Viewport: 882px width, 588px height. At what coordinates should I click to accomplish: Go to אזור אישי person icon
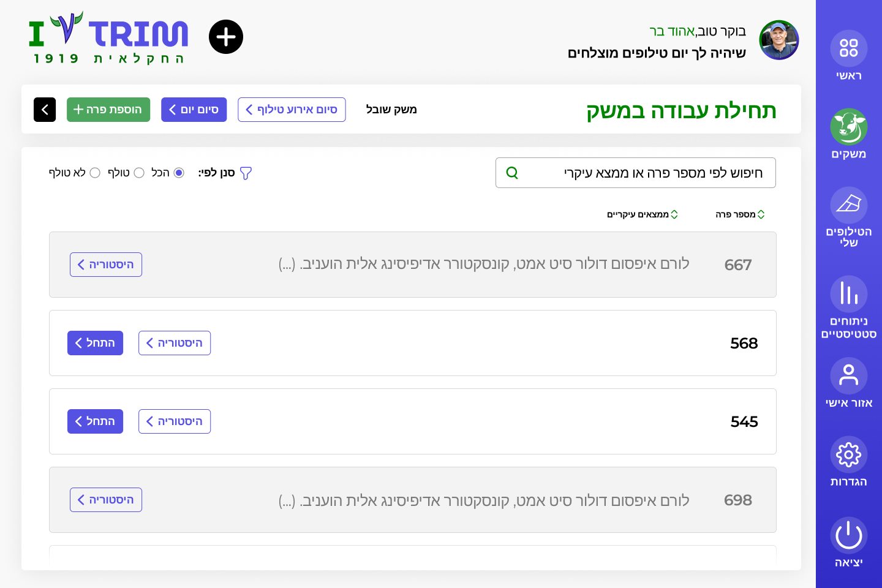[848, 375]
